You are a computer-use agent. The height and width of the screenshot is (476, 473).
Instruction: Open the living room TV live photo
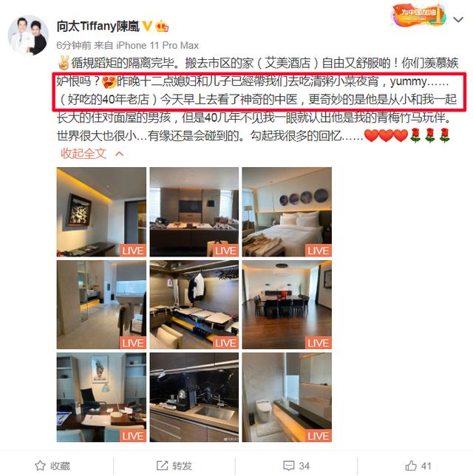click(194, 212)
